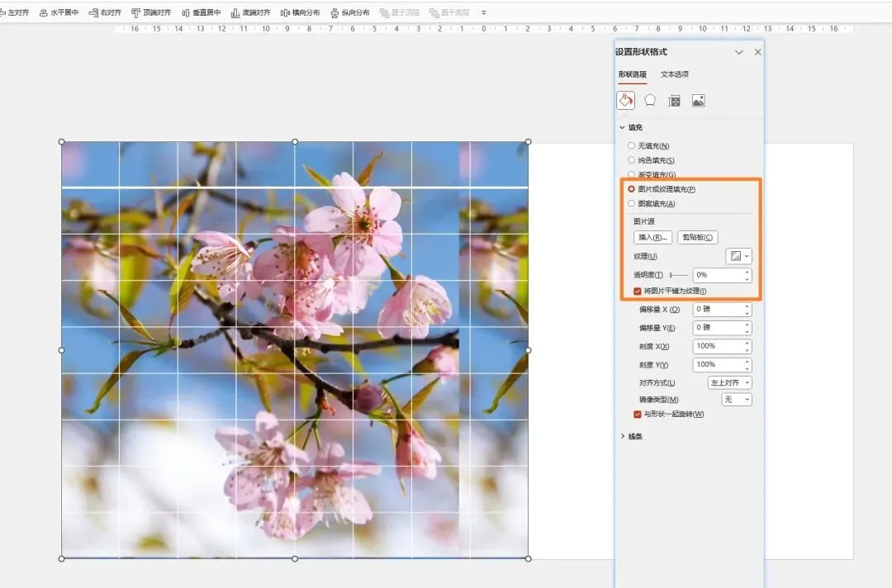Click the tiled cherry blossom picture shape
The width and height of the screenshot is (892, 588).
pyautogui.click(x=295, y=350)
